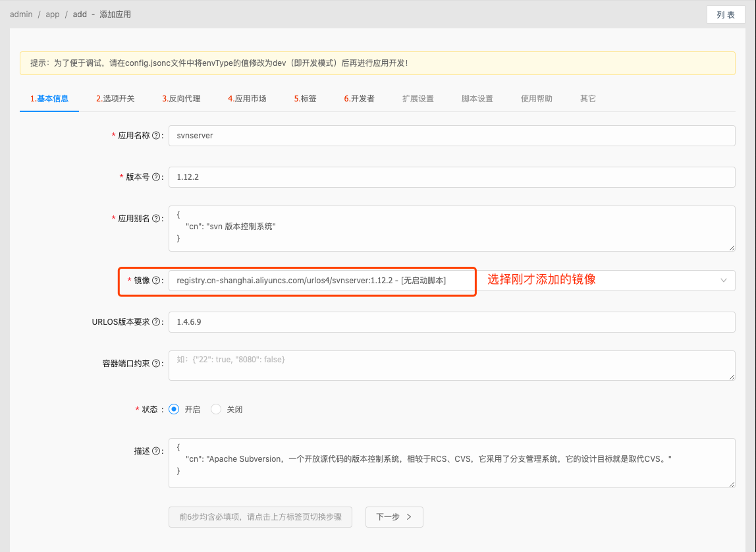The image size is (756, 552).
Task: Click help icon next to 镜像 label
Action: (156, 281)
